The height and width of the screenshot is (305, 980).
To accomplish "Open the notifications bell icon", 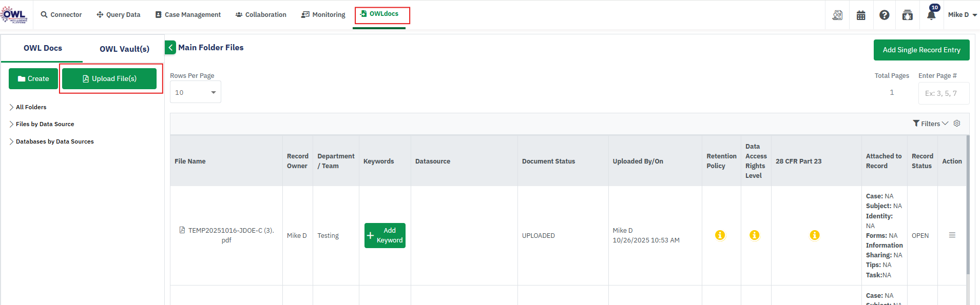I will [931, 15].
